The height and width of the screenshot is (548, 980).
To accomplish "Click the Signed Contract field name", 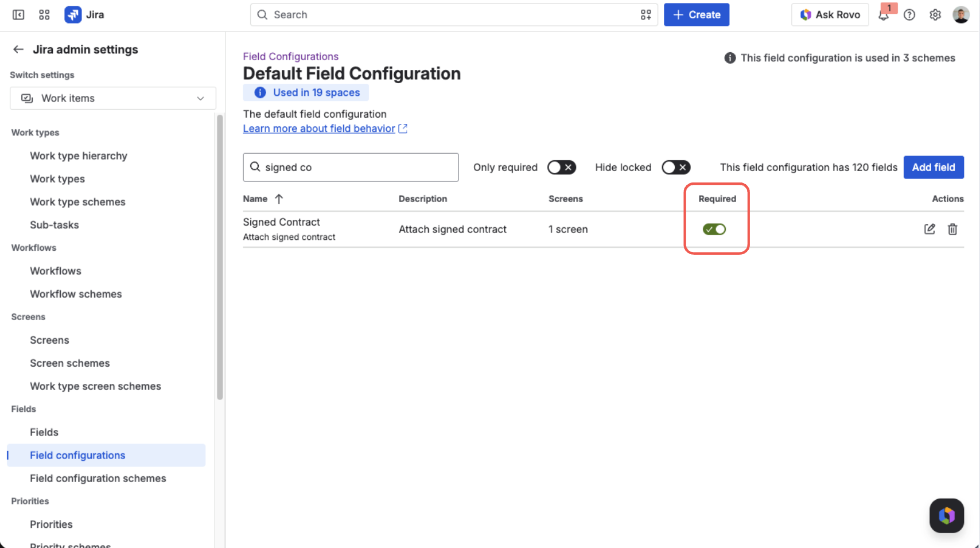I will click(x=281, y=222).
